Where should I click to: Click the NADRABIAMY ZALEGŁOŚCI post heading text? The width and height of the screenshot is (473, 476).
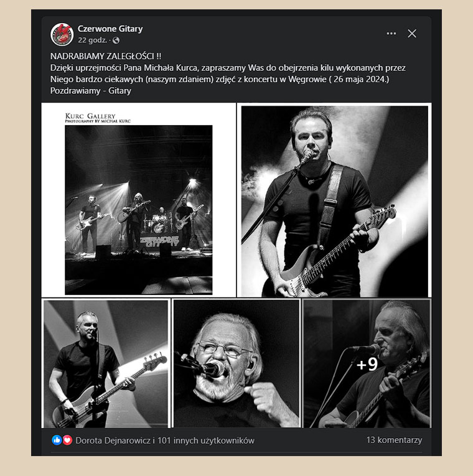pos(106,56)
